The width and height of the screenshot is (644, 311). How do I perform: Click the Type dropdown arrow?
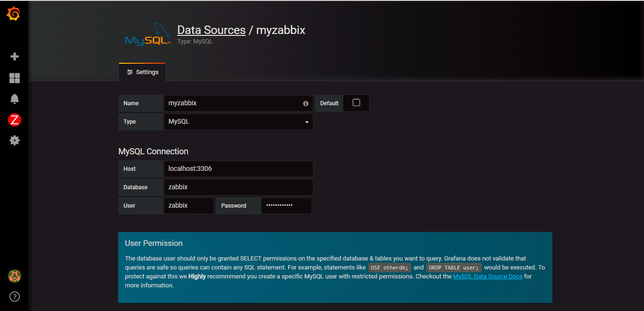306,122
